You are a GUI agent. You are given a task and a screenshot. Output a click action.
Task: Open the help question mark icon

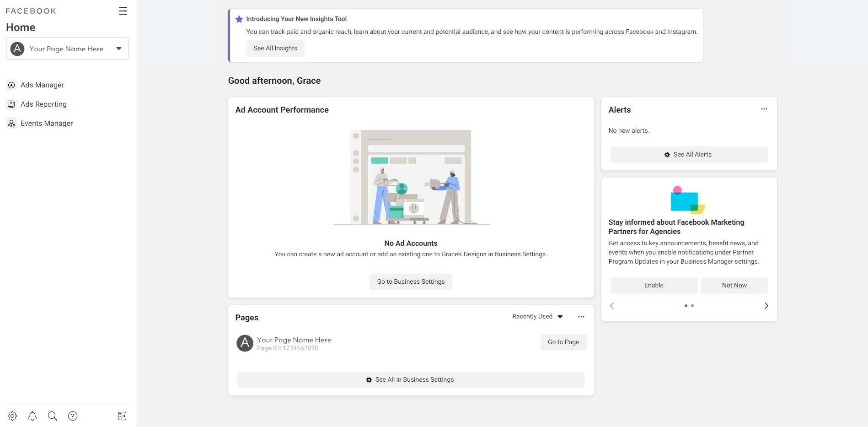pyautogui.click(x=73, y=416)
